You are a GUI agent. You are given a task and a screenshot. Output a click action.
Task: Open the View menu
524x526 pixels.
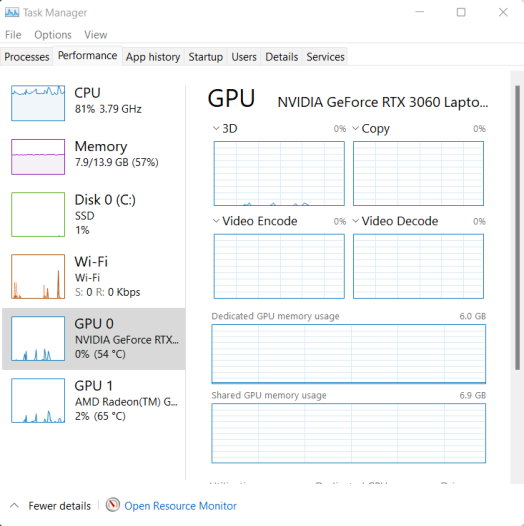[96, 35]
